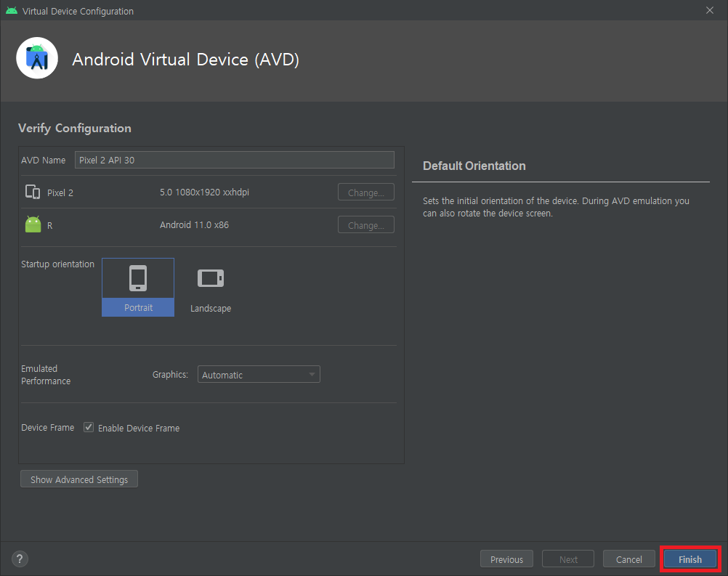Click the '5.0 1080x1920 xxhdpi' text

click(204, 192)
